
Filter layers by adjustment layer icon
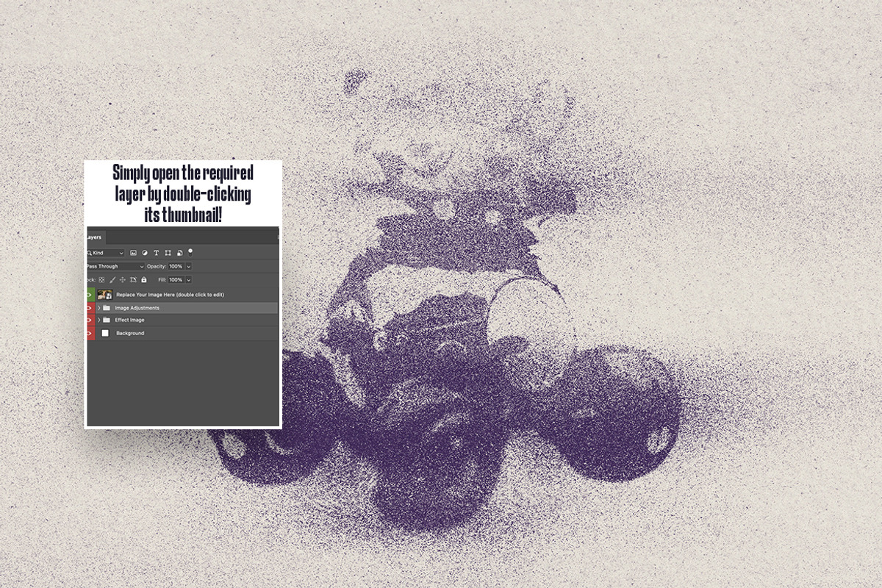(145, 253)
